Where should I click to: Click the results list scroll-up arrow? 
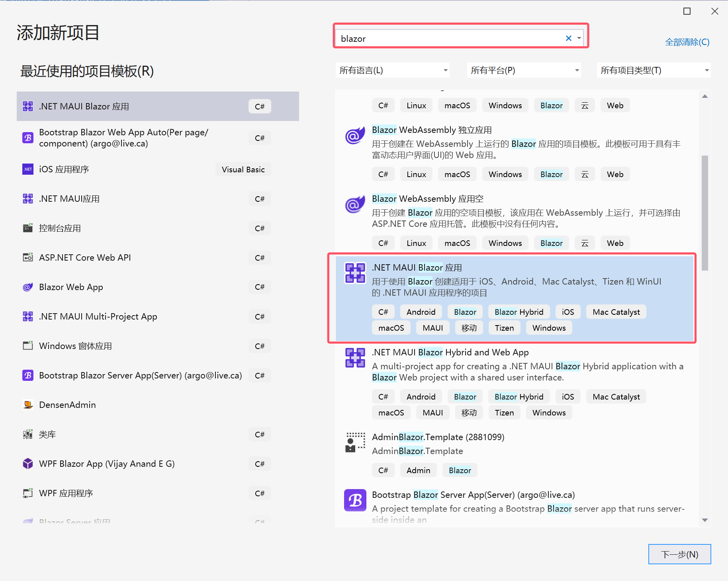[705, 96]
